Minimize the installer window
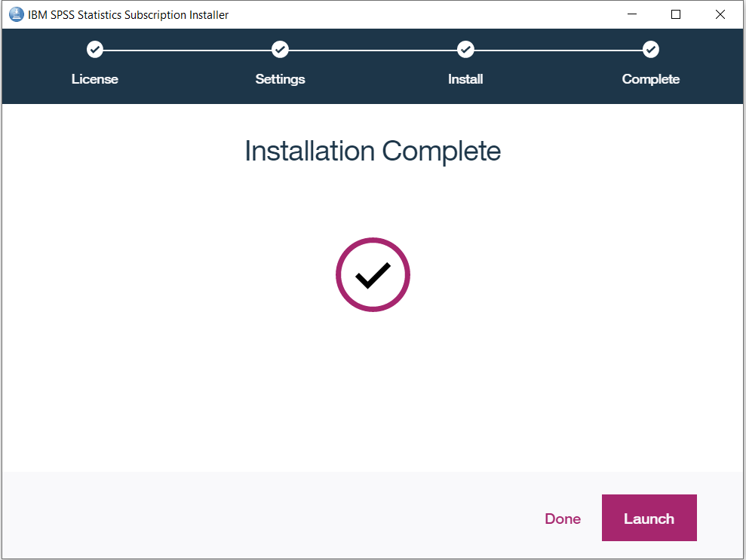The image size is (746, 560). click(x=632, y=14)
